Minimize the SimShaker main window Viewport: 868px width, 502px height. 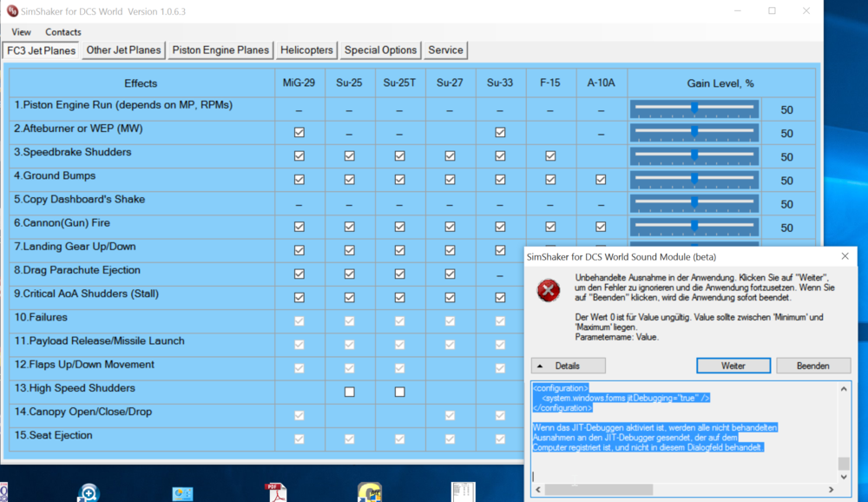(737, 11)
